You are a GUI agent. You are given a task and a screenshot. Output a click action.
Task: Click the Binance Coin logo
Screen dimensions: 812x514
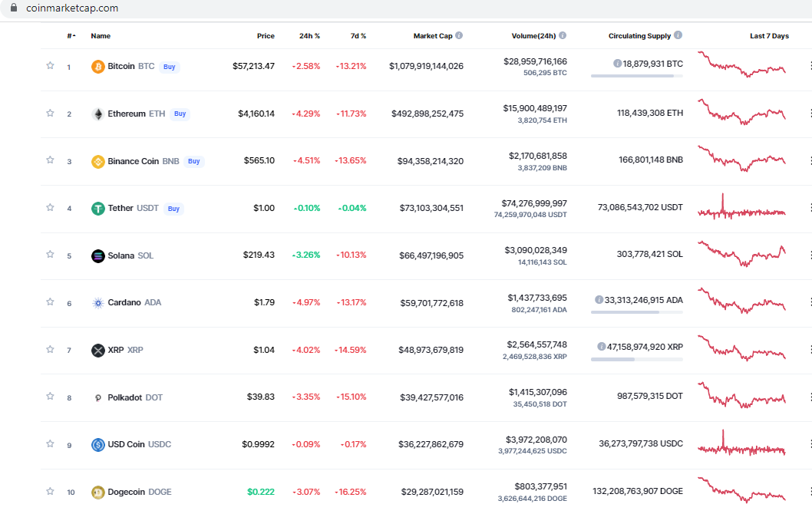(98, 162)
